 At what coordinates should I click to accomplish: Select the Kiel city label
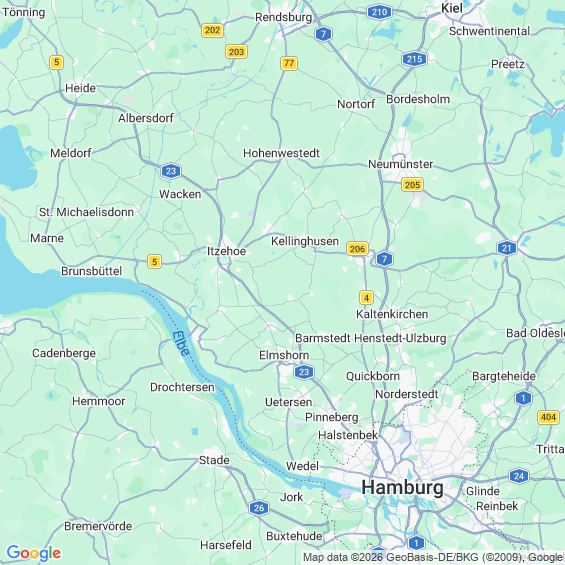452,8
